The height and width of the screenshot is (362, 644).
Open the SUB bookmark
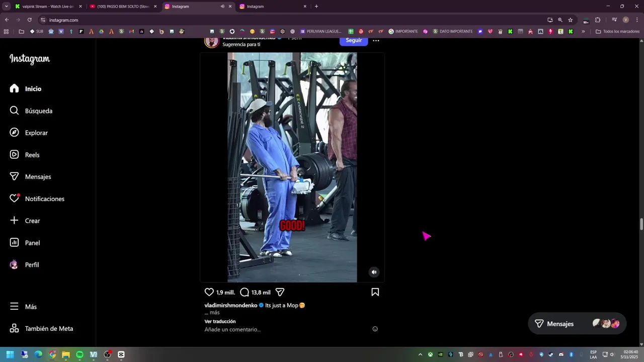pos(36,31)
